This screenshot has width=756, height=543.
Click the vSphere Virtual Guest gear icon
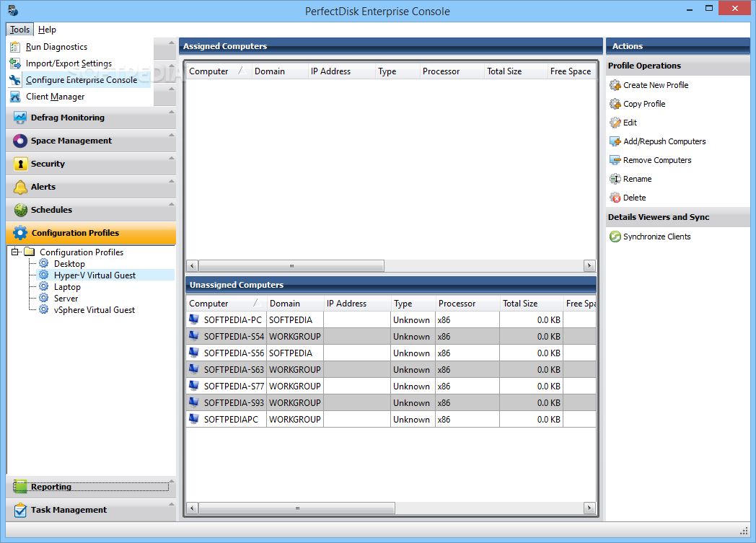tap(44, 309)
